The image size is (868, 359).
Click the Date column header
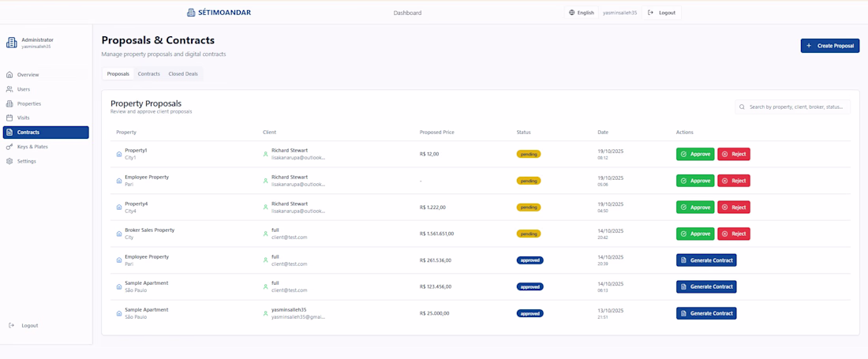tap(603, 133)
